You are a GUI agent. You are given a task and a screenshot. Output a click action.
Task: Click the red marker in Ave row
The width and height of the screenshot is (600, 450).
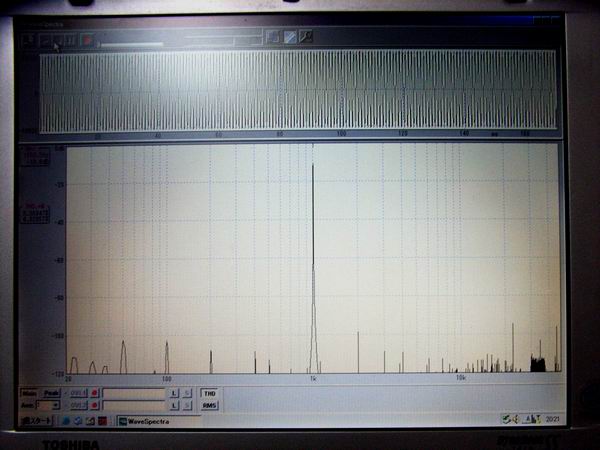tap(94, 405)
